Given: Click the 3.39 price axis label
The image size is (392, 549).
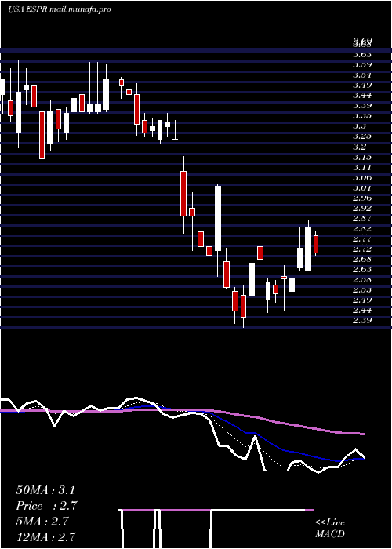Looking at the screenshot, I should 362,105.
